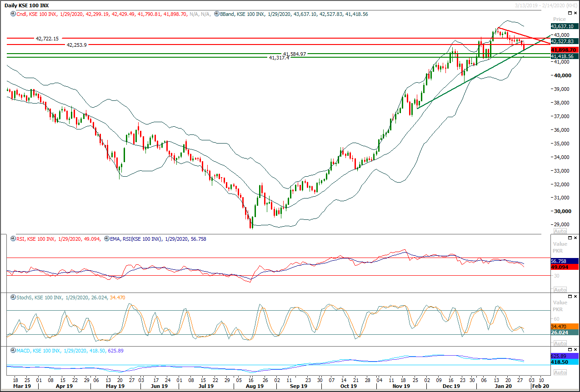Toggle Auto on the MACD axis
The width and height of the screenshot is (580, 392).
[x=560, y=372]
